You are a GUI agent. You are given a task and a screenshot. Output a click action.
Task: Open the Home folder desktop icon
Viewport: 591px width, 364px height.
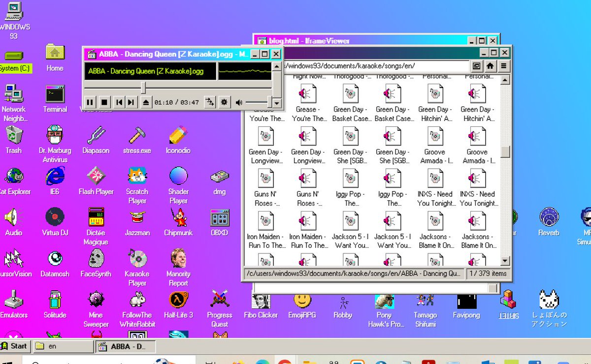coord(55,58)
